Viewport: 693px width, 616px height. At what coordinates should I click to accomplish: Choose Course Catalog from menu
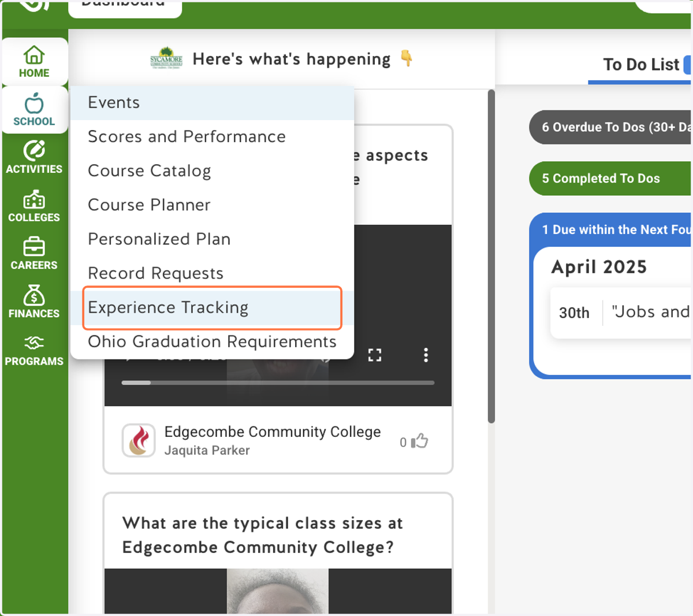[x=212, y=171]
